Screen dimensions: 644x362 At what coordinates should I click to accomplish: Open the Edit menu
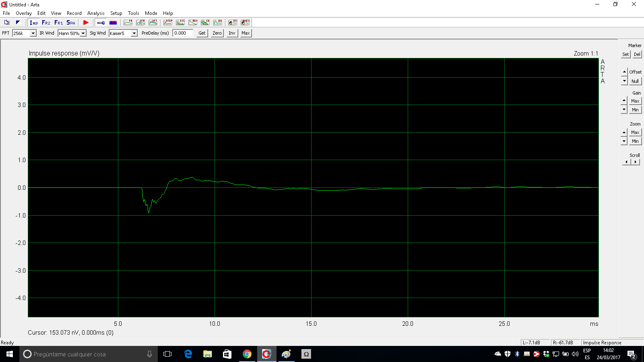click(x=41, y=13)
